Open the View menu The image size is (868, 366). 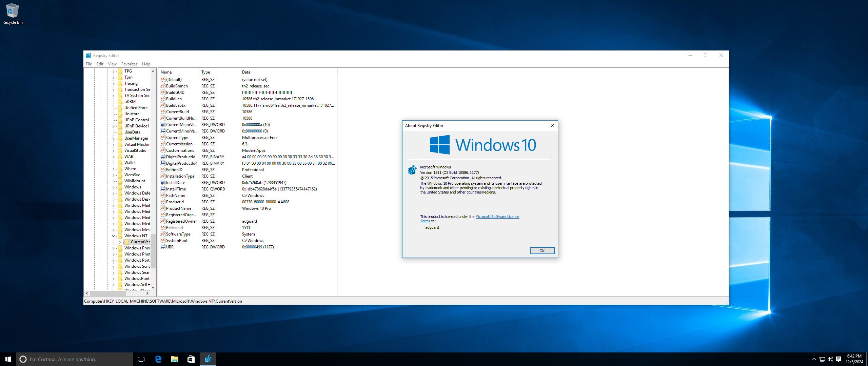112,64
